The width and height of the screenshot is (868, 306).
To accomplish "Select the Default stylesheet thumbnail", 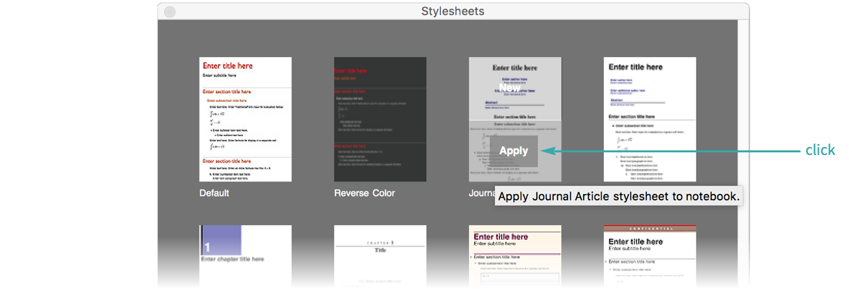I will point(245,119).
